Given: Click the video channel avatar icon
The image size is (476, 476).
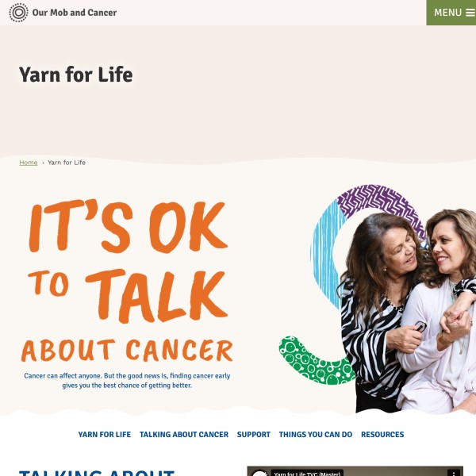Looking at the screenshot, I should tap(260, 474).
